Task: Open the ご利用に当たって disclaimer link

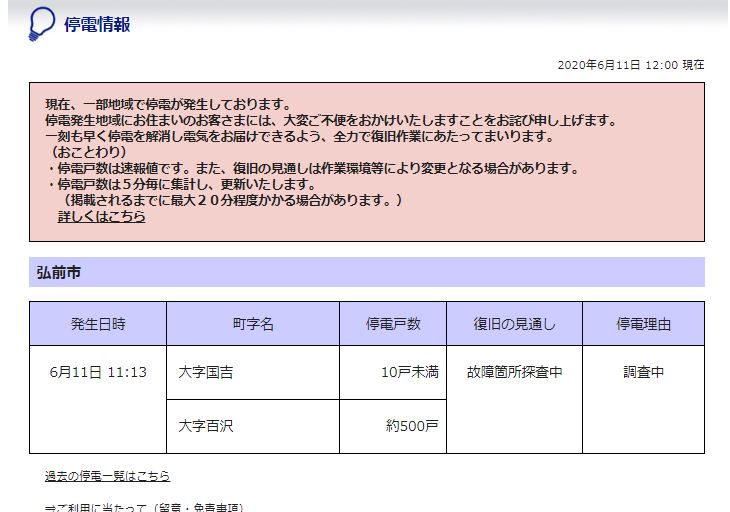Action: pyautogui.click(x=144, y=507)
